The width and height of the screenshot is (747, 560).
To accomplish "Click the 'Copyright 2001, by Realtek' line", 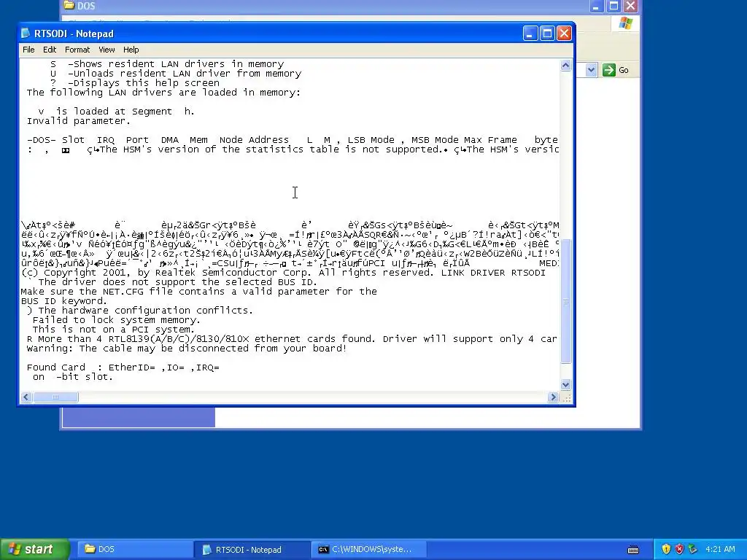I will [284, 273].
